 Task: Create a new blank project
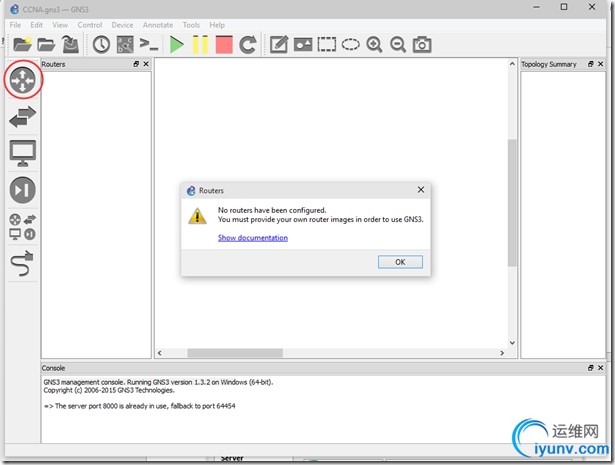[22, 44]
